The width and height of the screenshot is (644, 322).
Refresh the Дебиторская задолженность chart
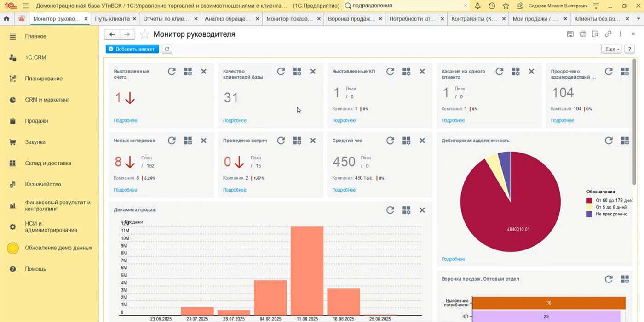point(609,141)
